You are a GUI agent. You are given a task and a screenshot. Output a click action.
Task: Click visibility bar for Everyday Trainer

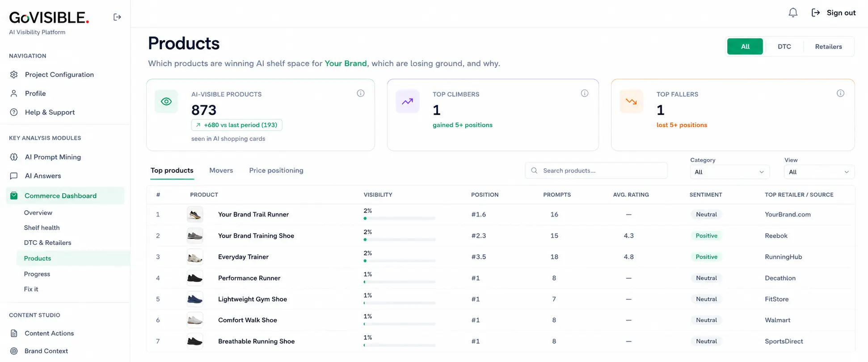(400, 260)
